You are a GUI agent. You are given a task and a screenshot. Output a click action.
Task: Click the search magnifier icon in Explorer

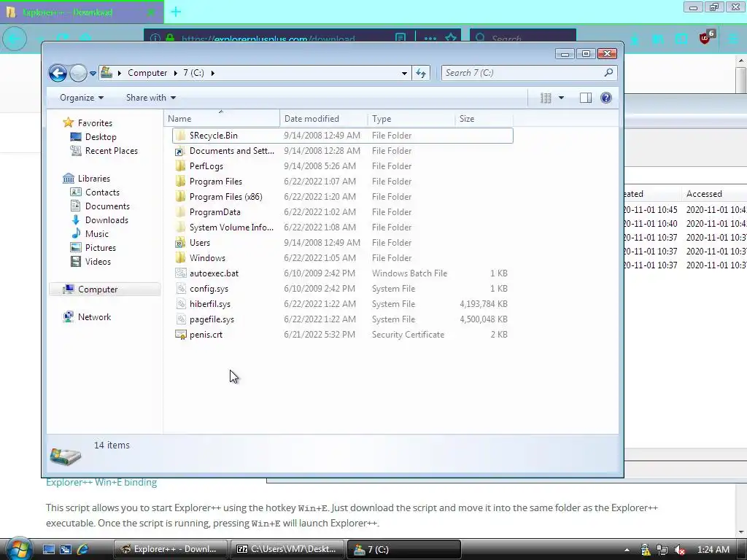[608, 72]
